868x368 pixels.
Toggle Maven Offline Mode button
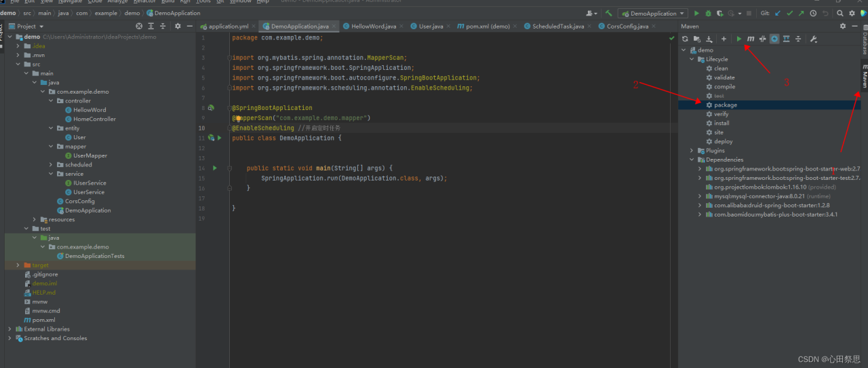[x=762, y=39]
